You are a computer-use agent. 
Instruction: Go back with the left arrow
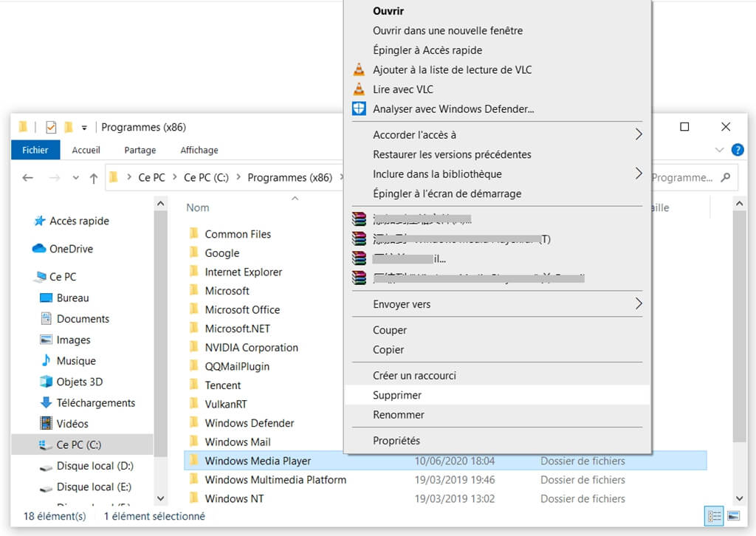28,178
